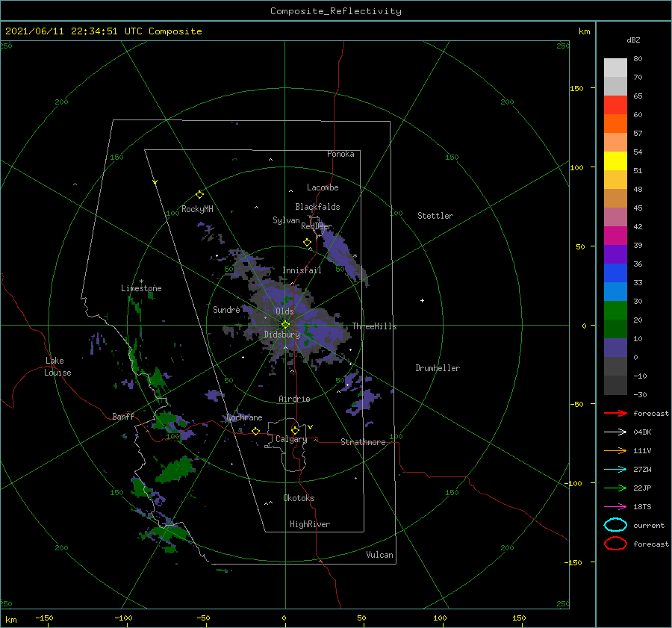Click the Calgary city label
672x628 pixels.
tap(291, 439)
